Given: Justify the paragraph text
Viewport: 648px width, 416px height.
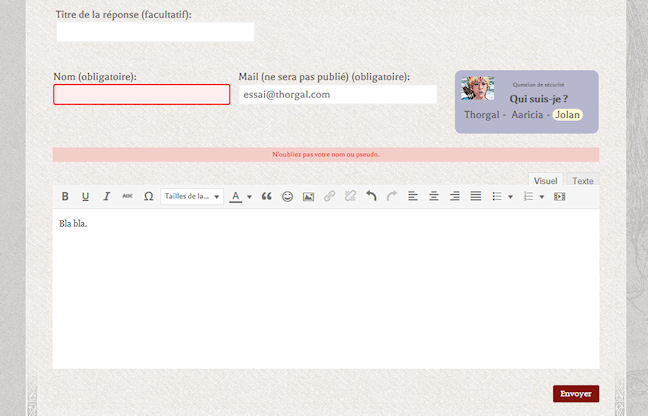Looking at the screenshot, I should click(476, 197).
